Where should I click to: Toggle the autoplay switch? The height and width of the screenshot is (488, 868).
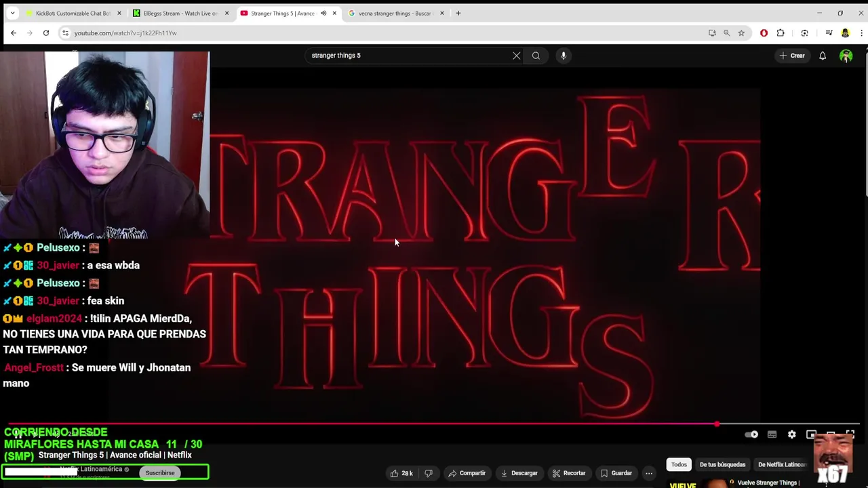[751, 434]
